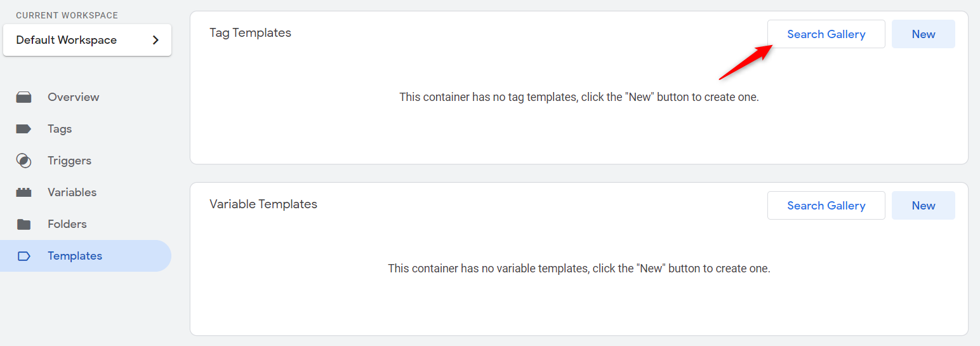Image resolution: width=980 pixels, height=346 pixels.
Task: Select Variables text in the sidebar
Action: click(72, 192)
